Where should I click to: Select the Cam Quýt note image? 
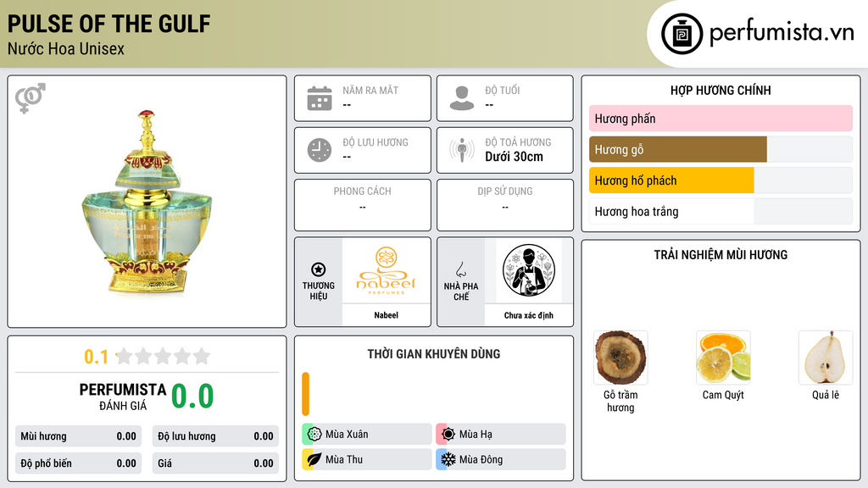coord(723,358)
